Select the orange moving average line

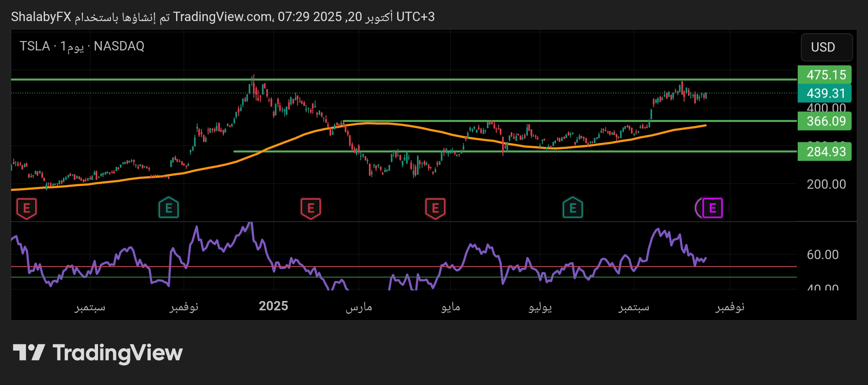(390, 124)
